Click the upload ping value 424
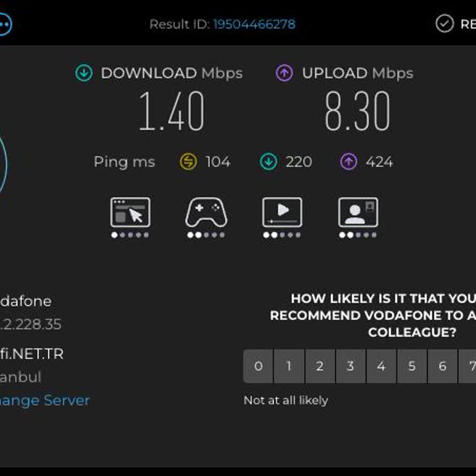The height and width of the screenshot is (476, 476). point(379,162)
